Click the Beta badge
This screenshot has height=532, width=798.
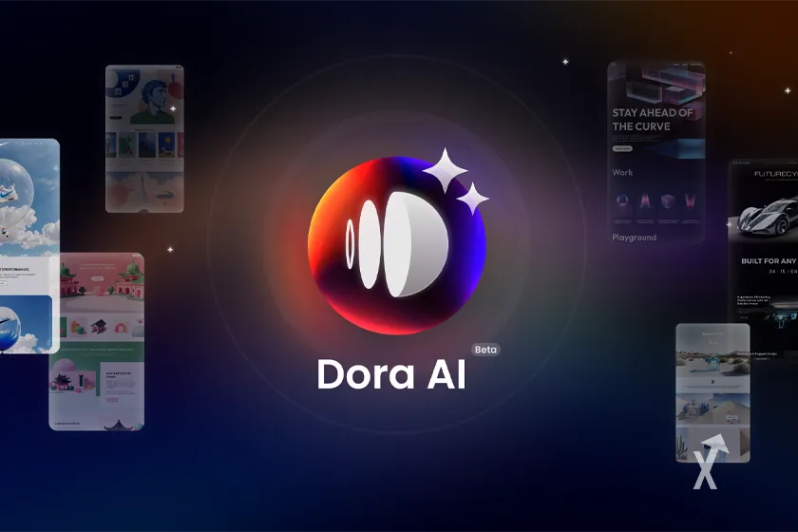[485, 350]
